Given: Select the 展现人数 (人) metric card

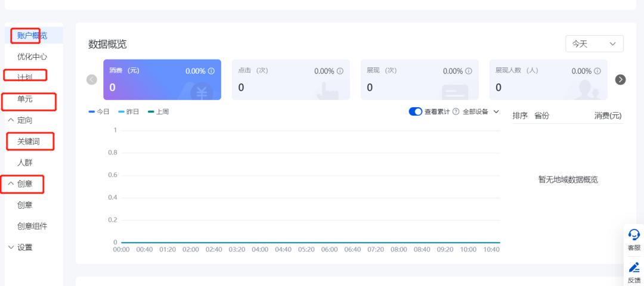Looking at the screenshot, I should (x=549, y=80).
